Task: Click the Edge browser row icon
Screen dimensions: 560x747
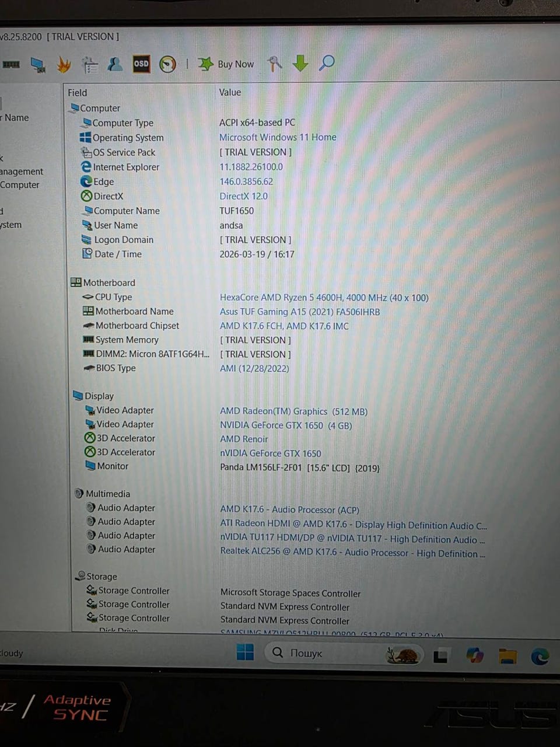Action: pyautogui.click(x=86, y=181)
